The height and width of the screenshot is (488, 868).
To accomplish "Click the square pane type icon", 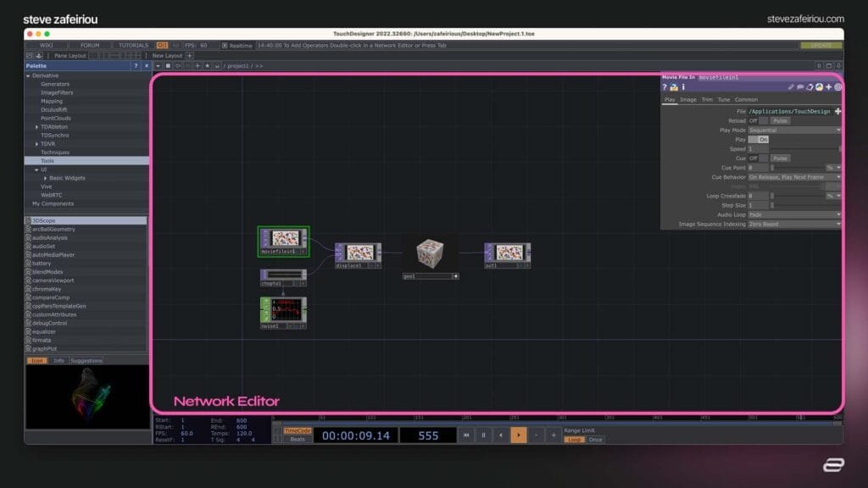I will coord(168,66).
